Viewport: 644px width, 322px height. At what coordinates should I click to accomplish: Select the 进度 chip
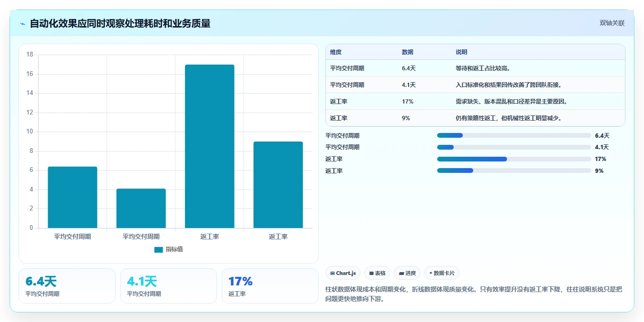tap(407, 273)
